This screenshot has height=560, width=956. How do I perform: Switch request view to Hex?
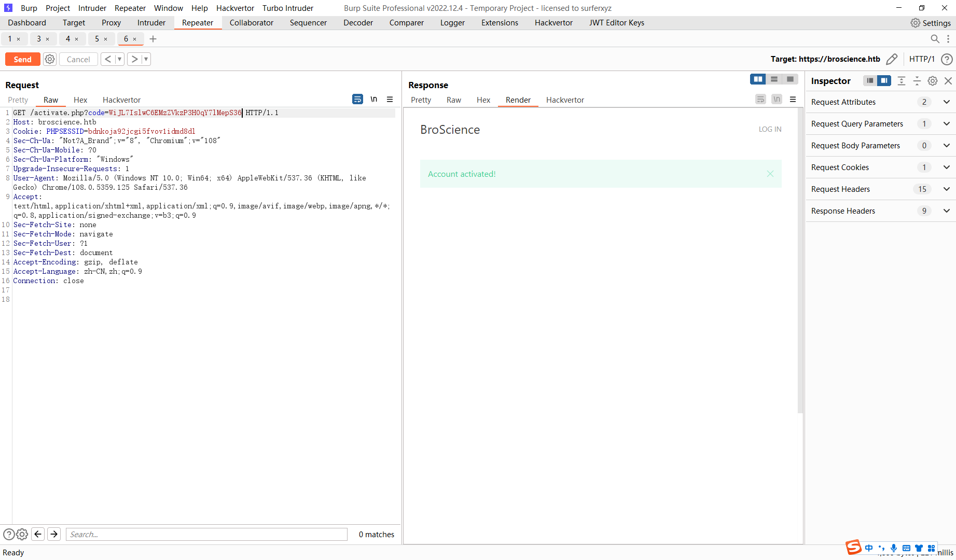point(80,100)
